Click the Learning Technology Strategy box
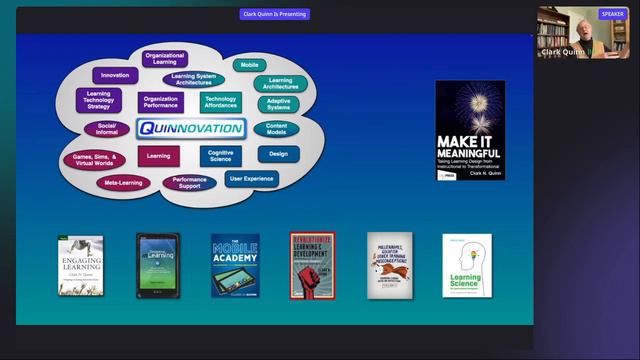The image size is (640, 360). 99,100
